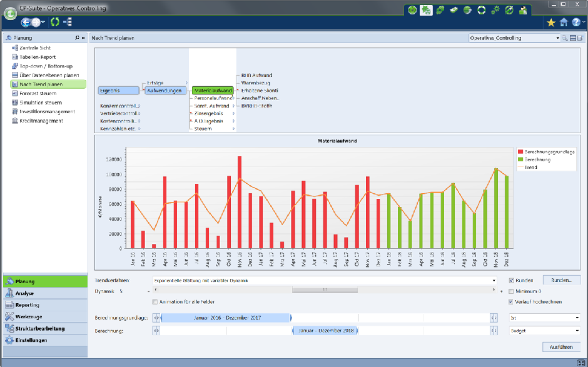Open the green leaf-and-stripes module icon
588x367 pixels.
(x=440, y=10)
